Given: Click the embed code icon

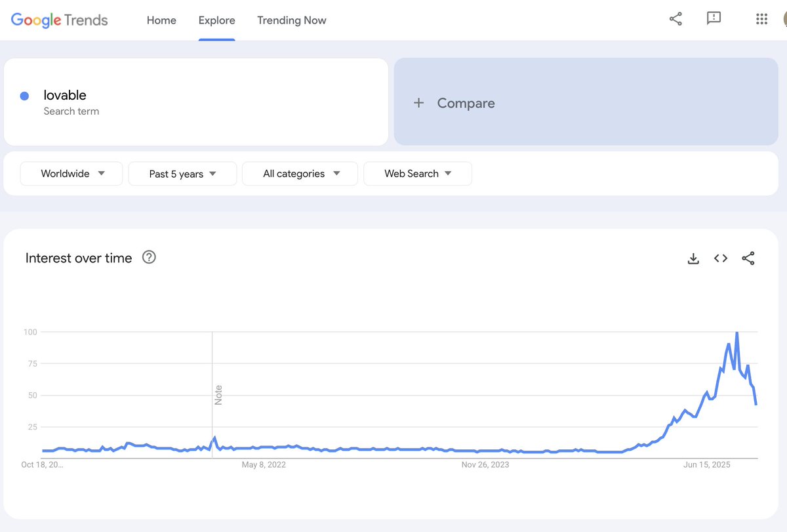Looking at the screenshot, I should point(721,258).
